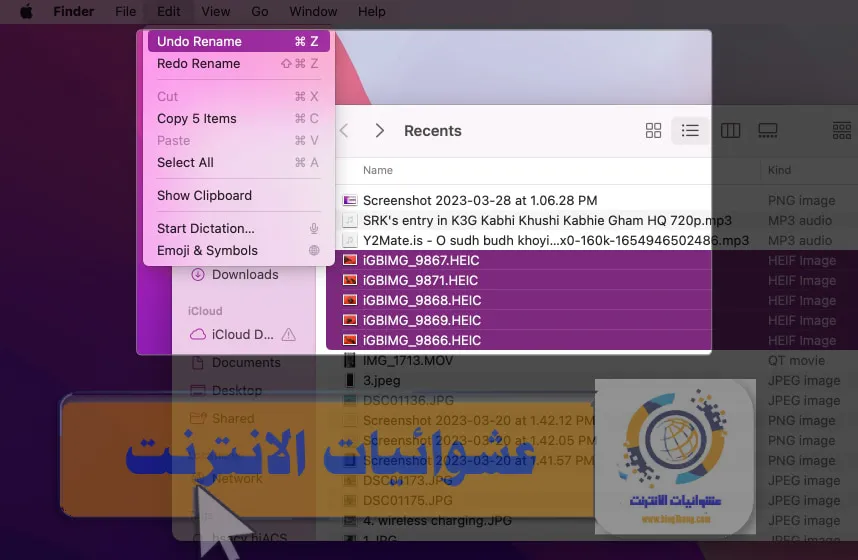Click the iGBIMG_9866.HEIC file thumbnail icon
858x560 pixels.
[350, 340]
